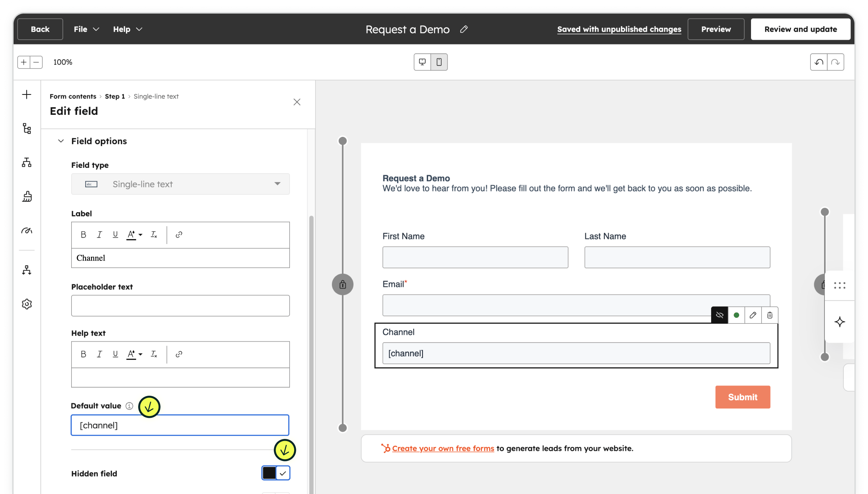868x494 pixels.
Task: Open the File menu
Action: pyautogui.click(x=86, y=29)
